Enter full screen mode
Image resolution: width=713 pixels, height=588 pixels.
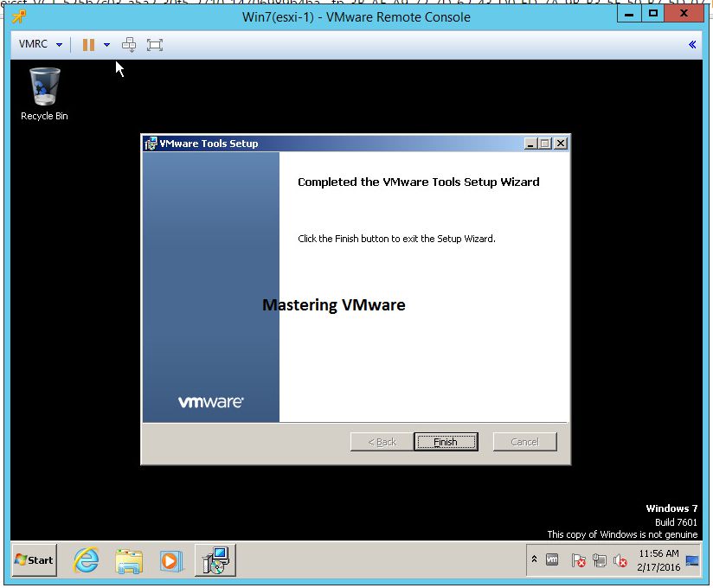155,44
